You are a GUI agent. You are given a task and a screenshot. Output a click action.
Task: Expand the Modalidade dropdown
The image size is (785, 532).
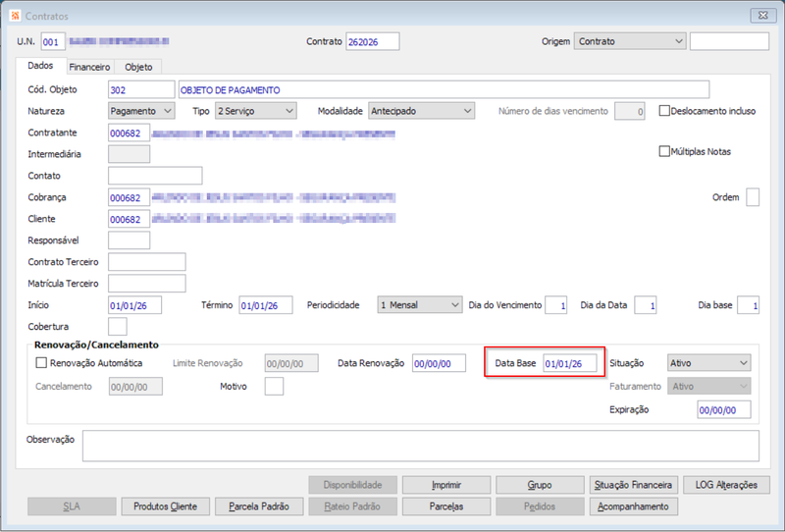(x=422, y=111)
